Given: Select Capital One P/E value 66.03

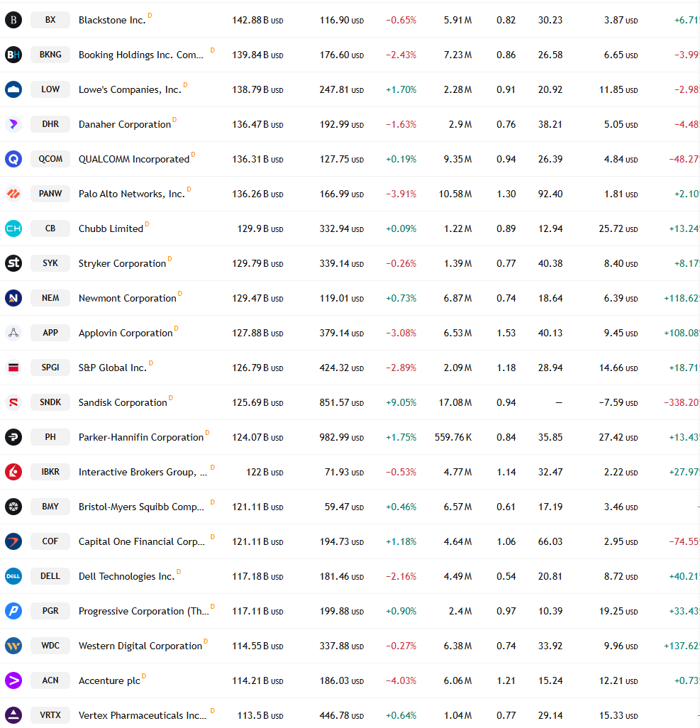Looking at the screenshot, I should pos(550,541).
